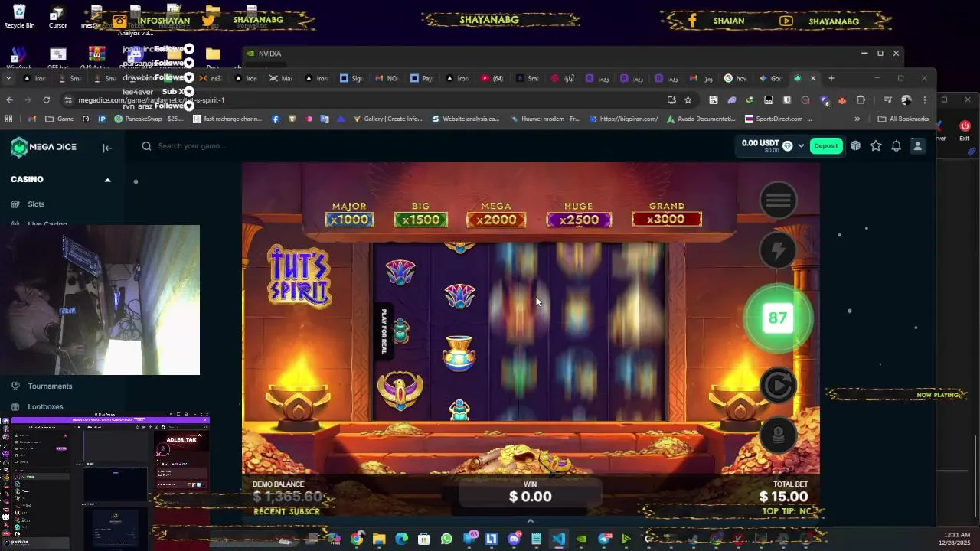Open the fast recharge channel bookmark
The image size is (980, 551).
228,119
